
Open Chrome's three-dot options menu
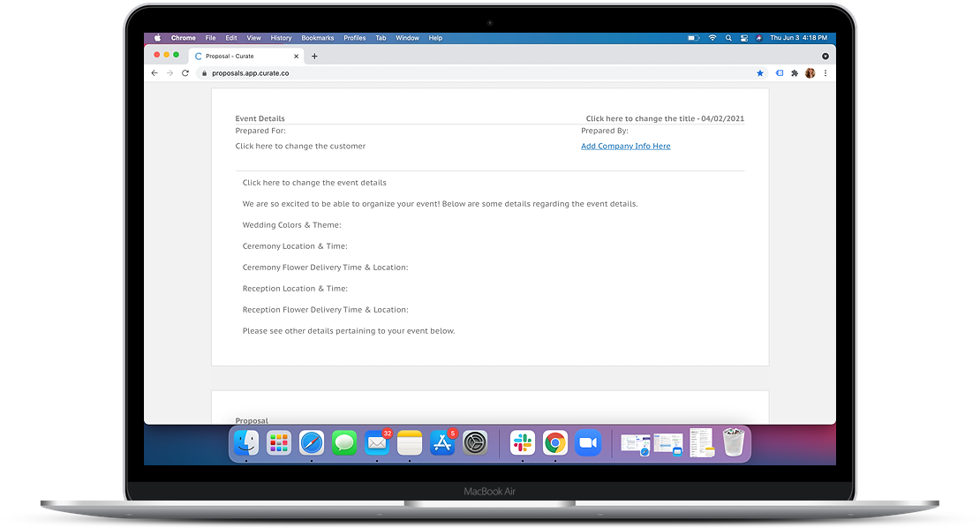[x=825, y=73]
